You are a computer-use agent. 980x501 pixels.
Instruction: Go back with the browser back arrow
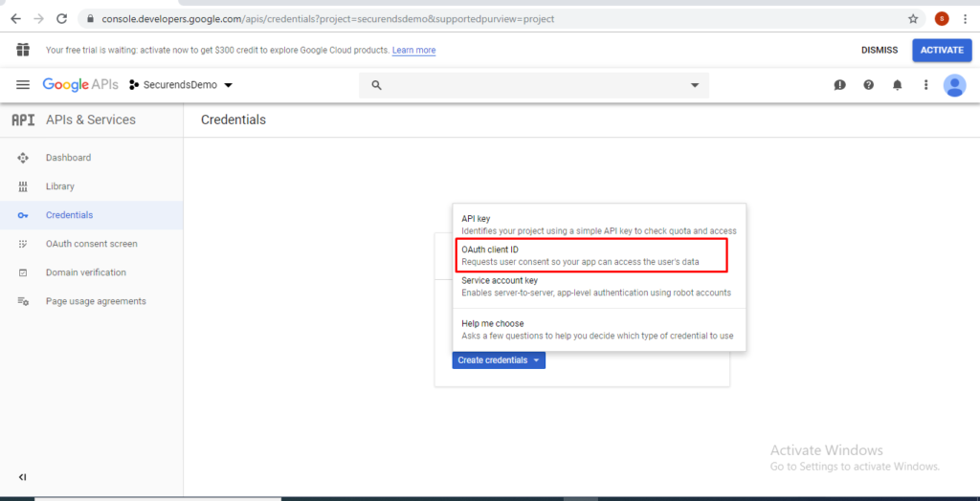pos(15,19)
